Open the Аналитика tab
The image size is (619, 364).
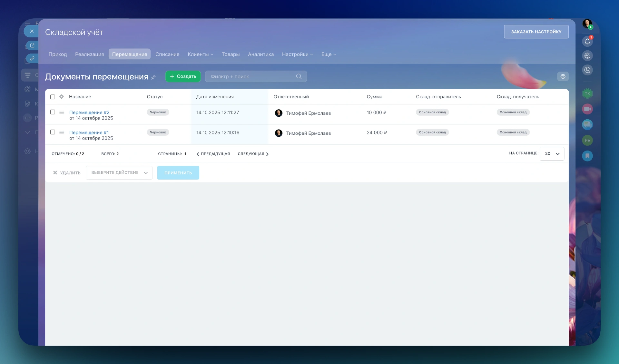tap(260, 54)
